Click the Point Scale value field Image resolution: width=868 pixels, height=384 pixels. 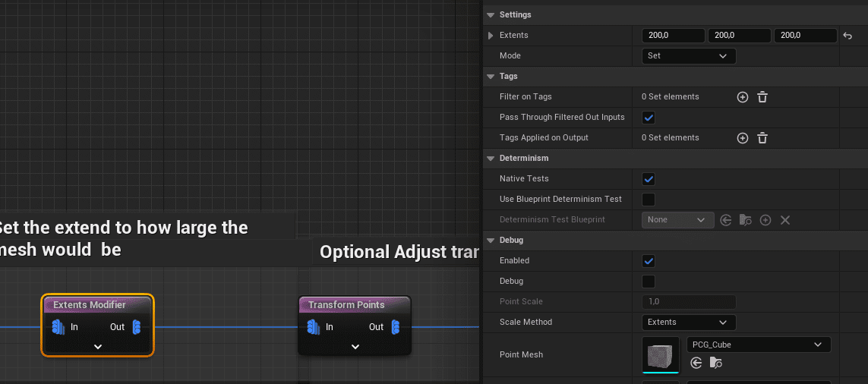[x=689, y=301]
